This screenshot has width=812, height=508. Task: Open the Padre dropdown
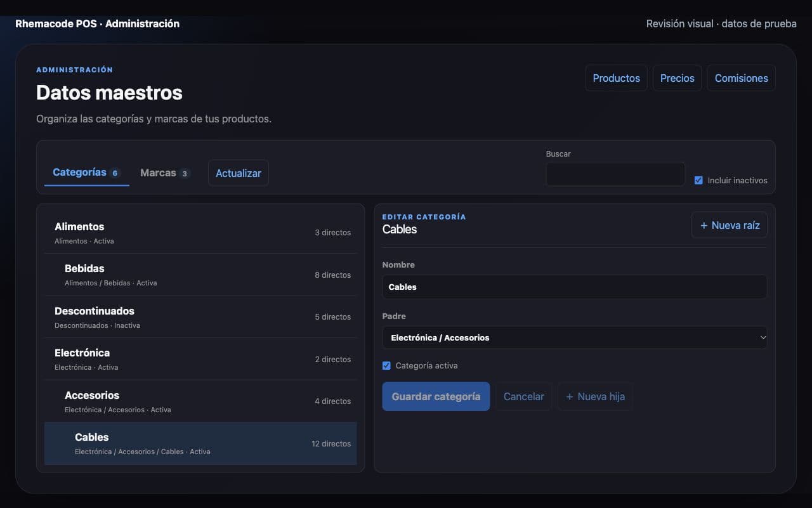[x=575, y=337]
